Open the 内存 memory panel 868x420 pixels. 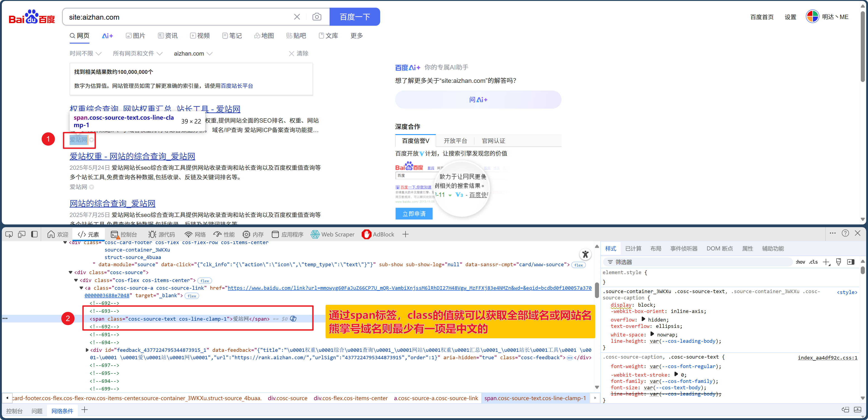(x=253, y=234)
